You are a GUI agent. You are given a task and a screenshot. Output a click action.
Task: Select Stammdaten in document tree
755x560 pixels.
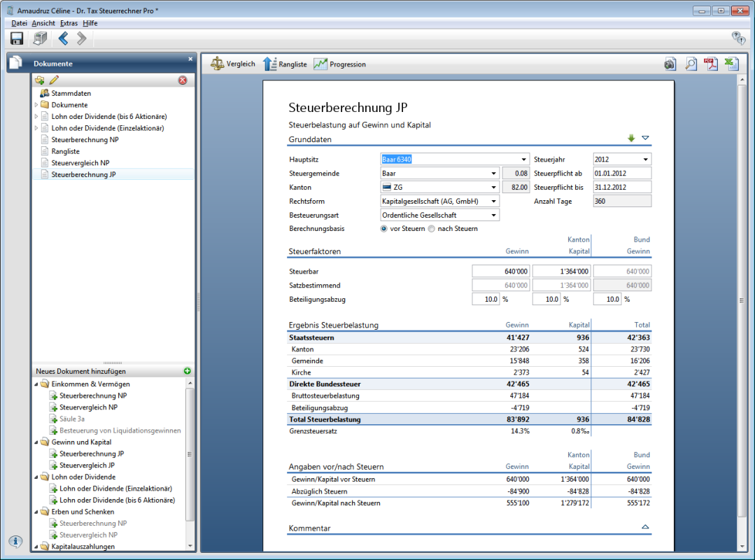click(71, 93)
